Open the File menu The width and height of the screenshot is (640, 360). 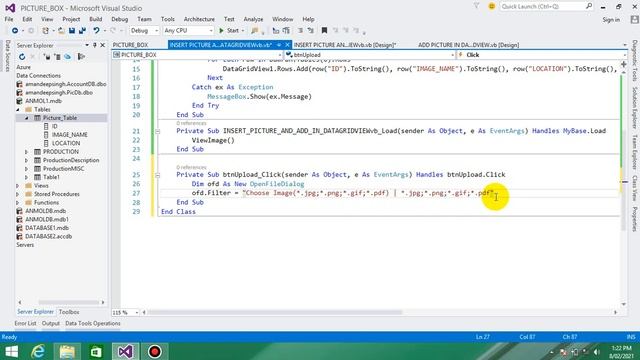click(9, 19)
